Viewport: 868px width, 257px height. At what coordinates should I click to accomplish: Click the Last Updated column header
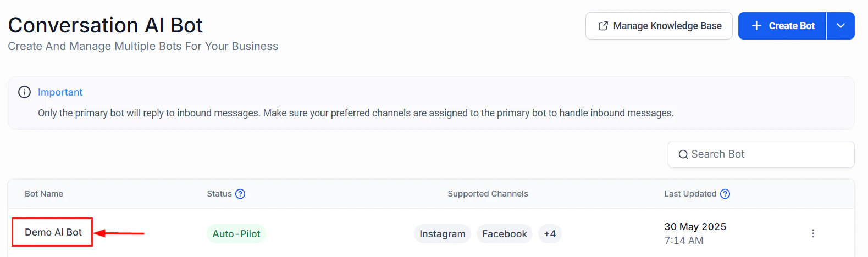coord(690,194)
